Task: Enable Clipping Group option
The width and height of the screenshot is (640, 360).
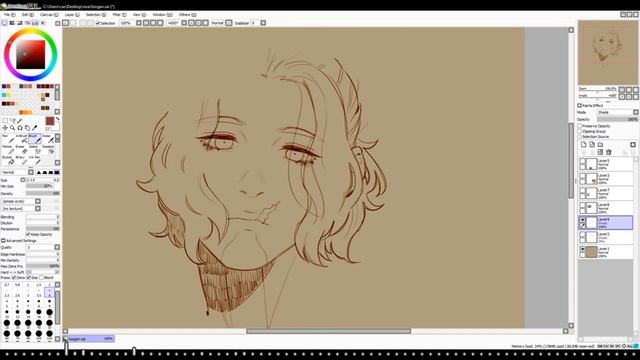Action: 580,131
